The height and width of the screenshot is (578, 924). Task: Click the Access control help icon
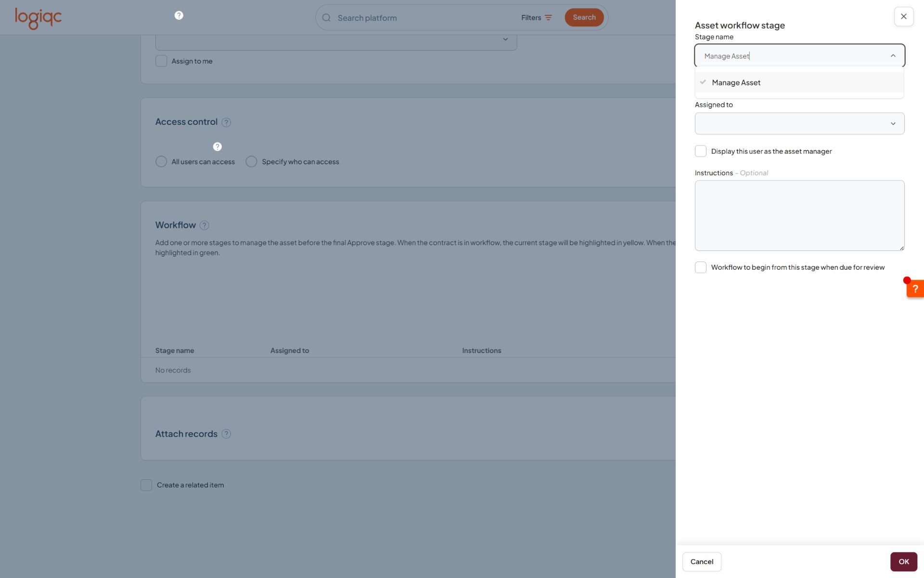(x=226, y=122)
